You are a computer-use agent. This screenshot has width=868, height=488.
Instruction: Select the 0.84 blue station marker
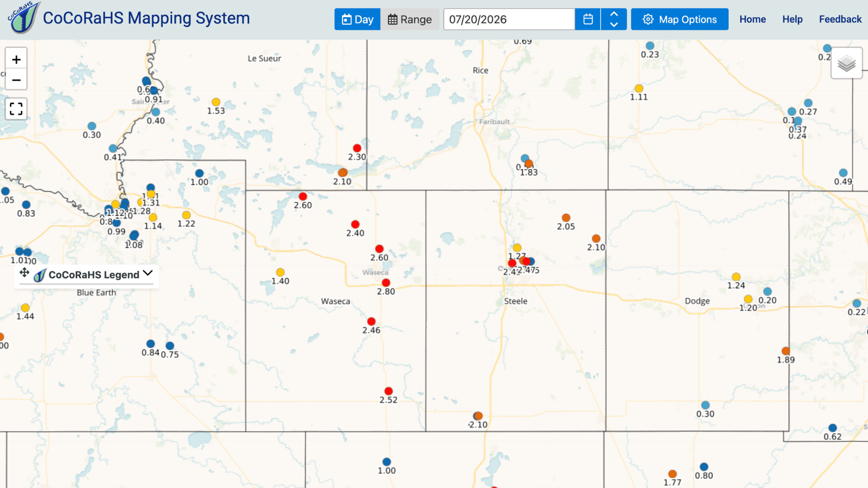coord(151,344)
